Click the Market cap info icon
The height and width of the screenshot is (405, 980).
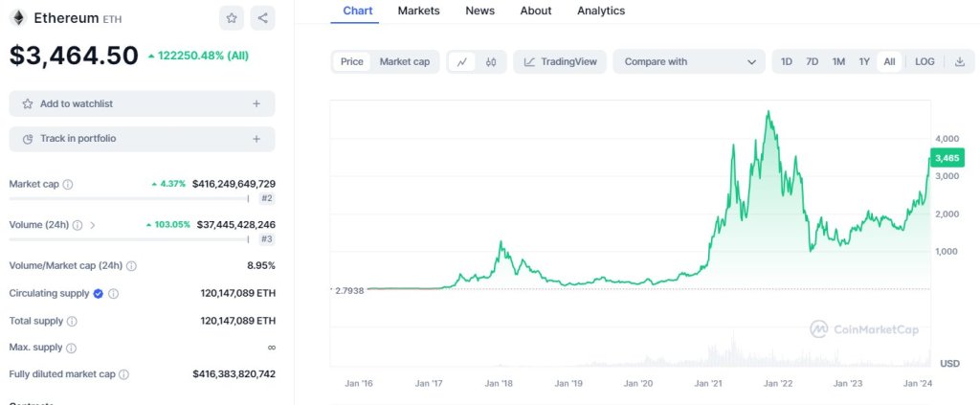[68, 184]
